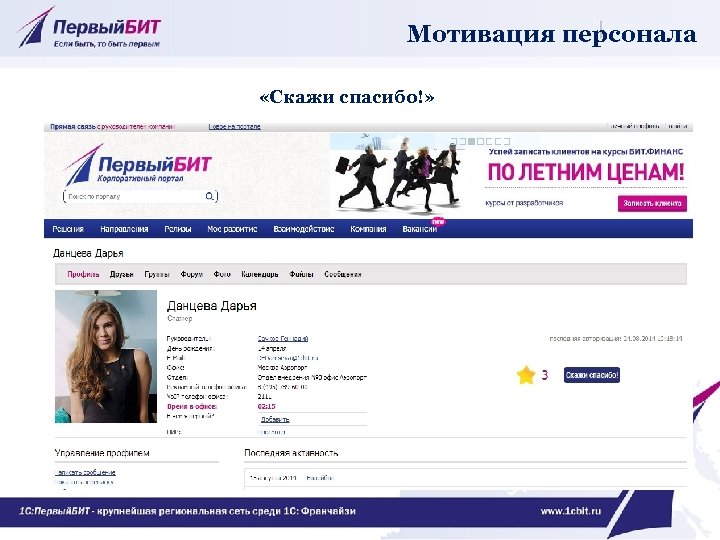Click the ПО ЛЕТНИМ ЦЕНАМ banner
This screenshot has height=540, width=720.
tap(585, 172)
